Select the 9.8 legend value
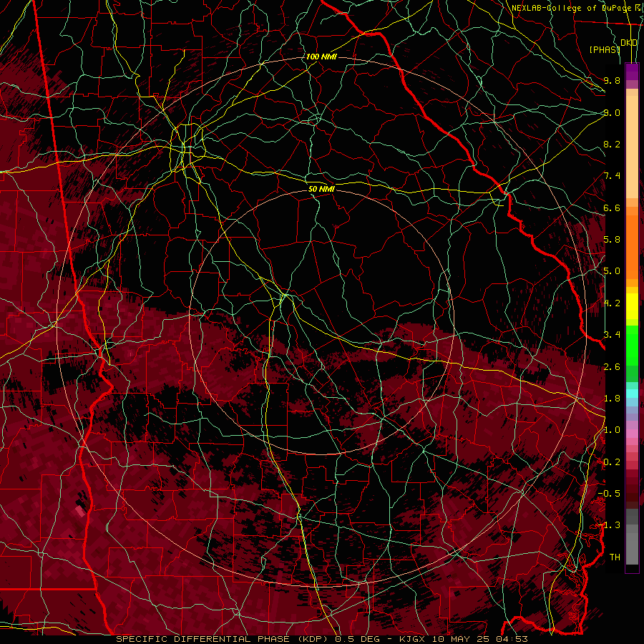Screen dimensions: 644x644 pyautogui.click(x=612, y=80)
